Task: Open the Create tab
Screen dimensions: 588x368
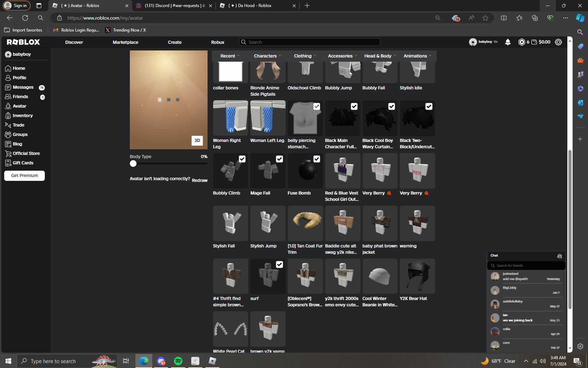Action: (x=175, y=42)
